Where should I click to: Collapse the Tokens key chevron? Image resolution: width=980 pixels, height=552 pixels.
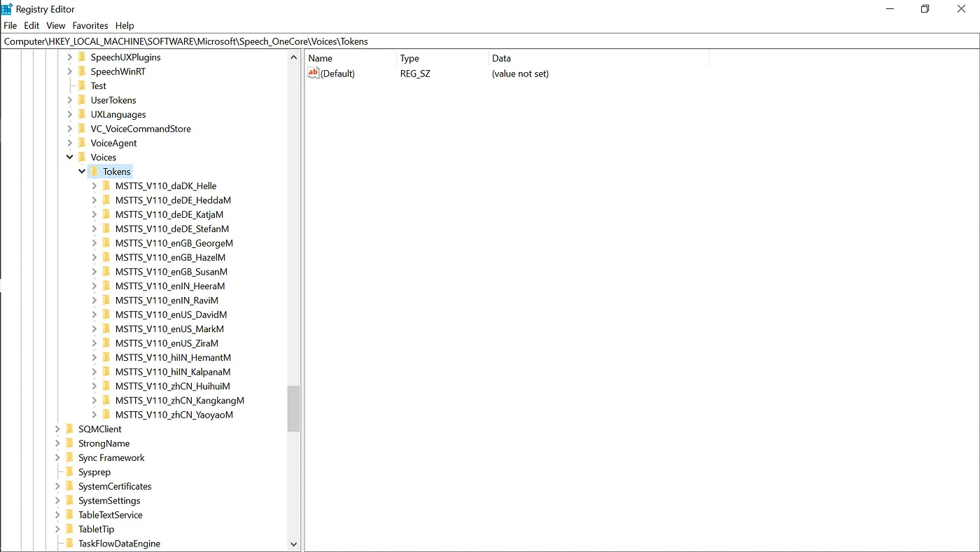coord(82,172)
